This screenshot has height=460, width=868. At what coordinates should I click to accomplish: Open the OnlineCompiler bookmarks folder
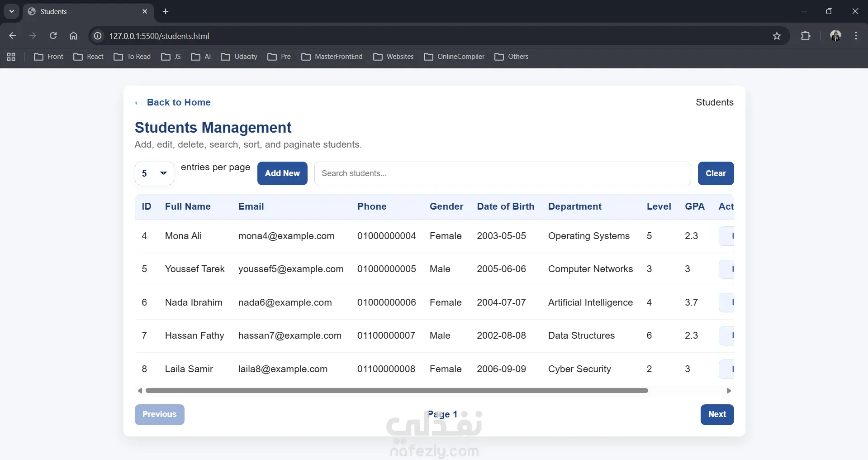click(x=454, y=57)
